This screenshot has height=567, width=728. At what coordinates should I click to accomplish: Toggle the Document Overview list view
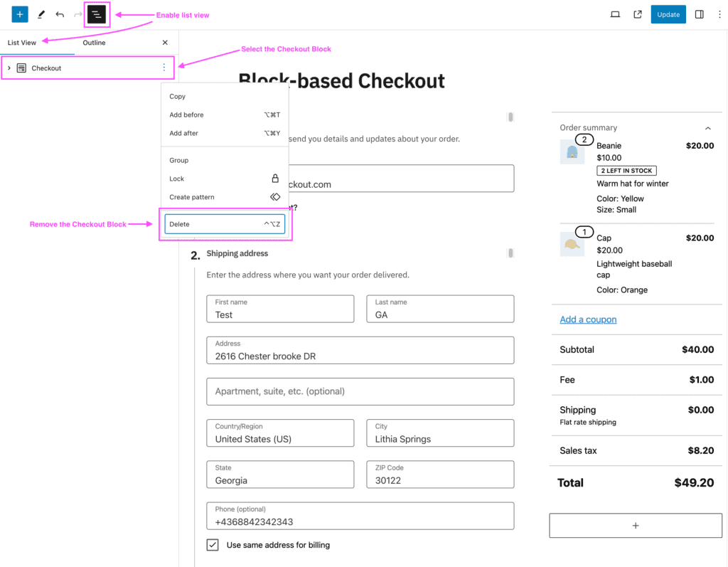click(x=97, y=14)
